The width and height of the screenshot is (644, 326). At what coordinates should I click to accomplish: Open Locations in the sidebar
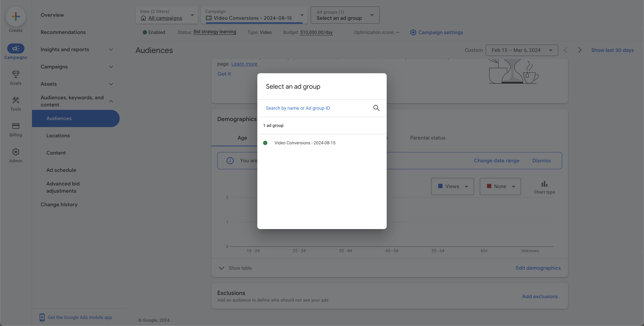tap(58, 136)
